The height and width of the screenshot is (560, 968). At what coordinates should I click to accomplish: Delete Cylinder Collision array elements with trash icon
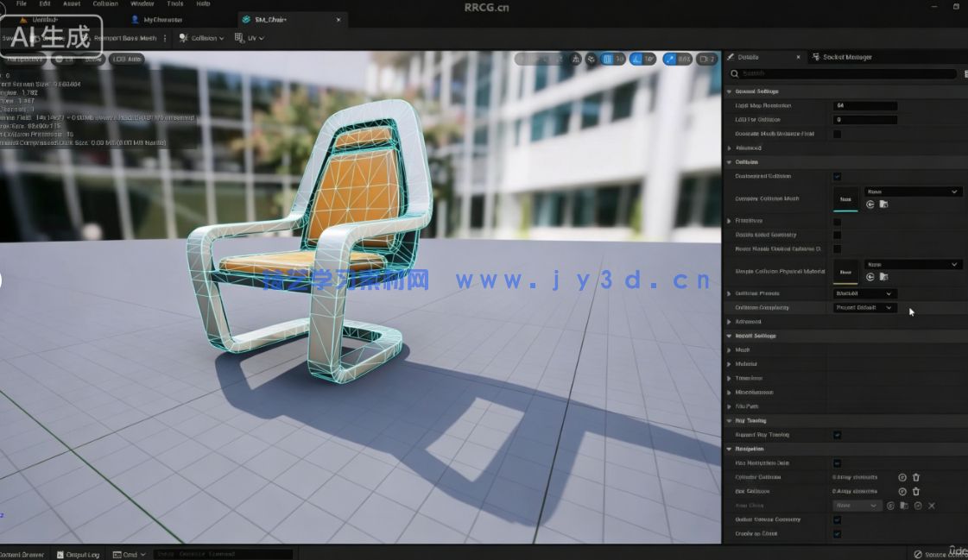[916, 477]
